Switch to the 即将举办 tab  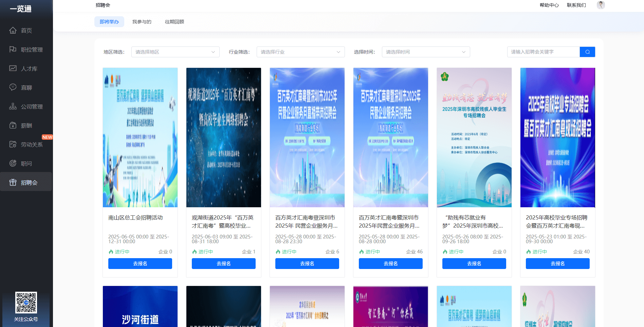(x=109, y=22)
